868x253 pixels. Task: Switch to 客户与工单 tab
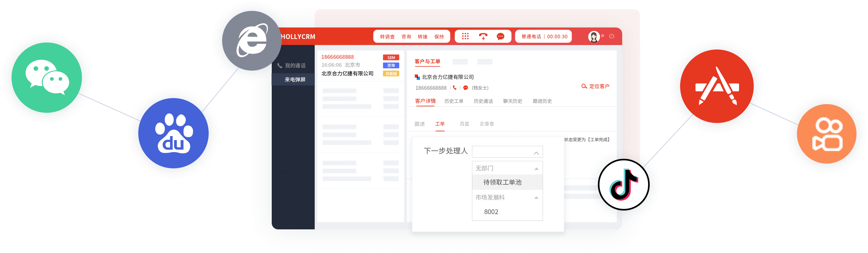click(427, 62)
